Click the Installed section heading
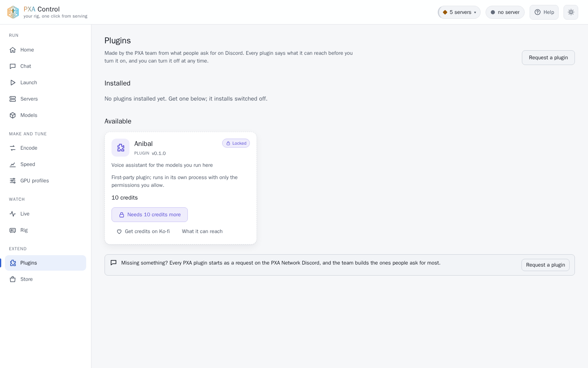Screen dimensions: 588x368 pos(118,83)
